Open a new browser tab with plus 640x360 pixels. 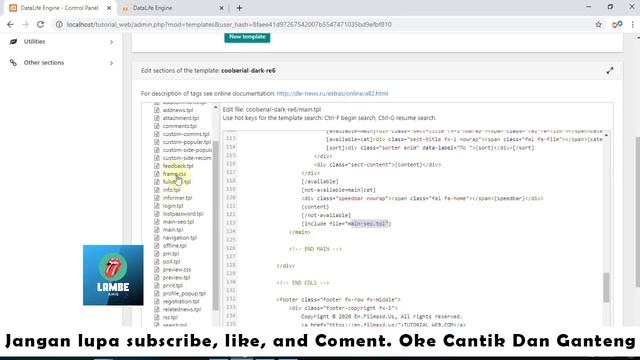point(240,8)
